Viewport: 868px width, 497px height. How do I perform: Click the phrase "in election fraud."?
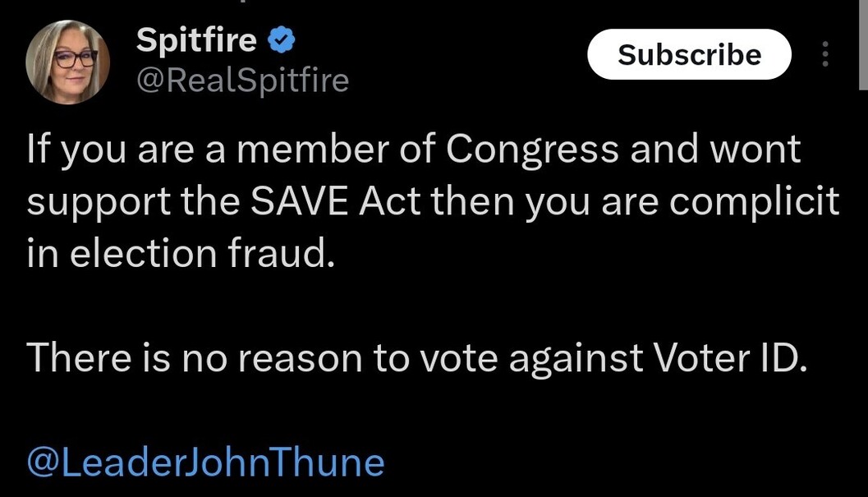tap(181, 254)
